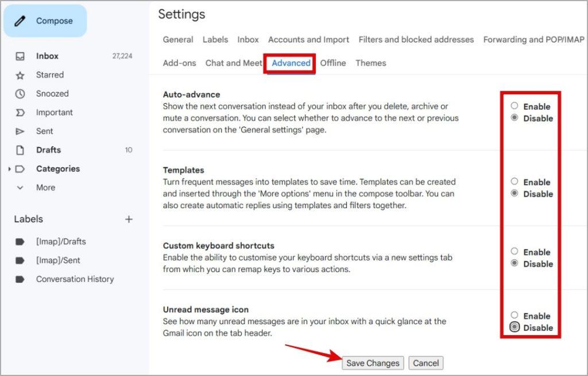Open the Drafts folder
Screen dimensions: 588x376
point(48,150)
